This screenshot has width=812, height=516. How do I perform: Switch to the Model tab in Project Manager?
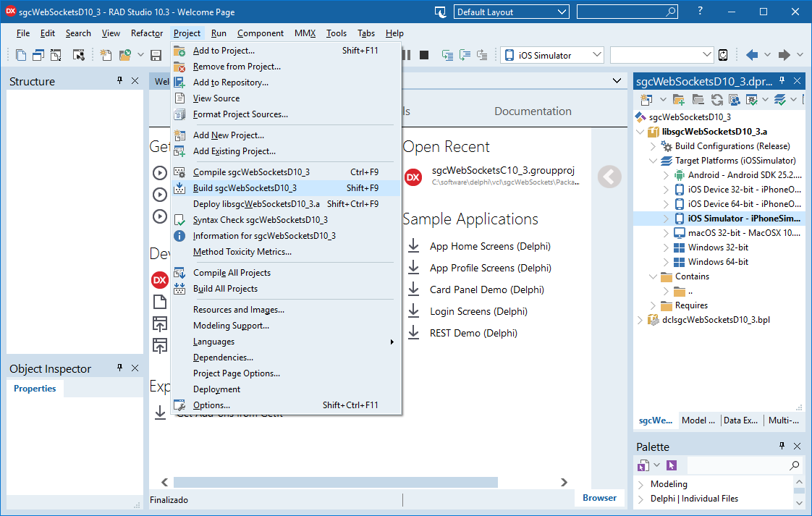(698, 420)
